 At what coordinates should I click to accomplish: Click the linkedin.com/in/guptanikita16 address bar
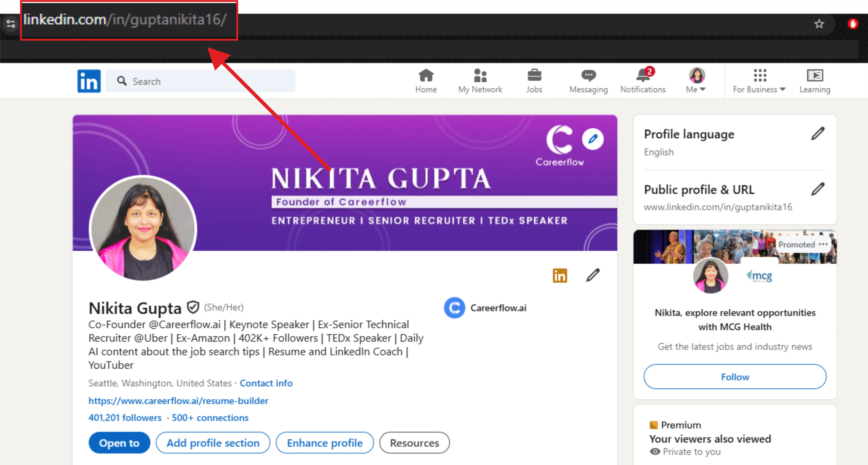pos(125,20)
